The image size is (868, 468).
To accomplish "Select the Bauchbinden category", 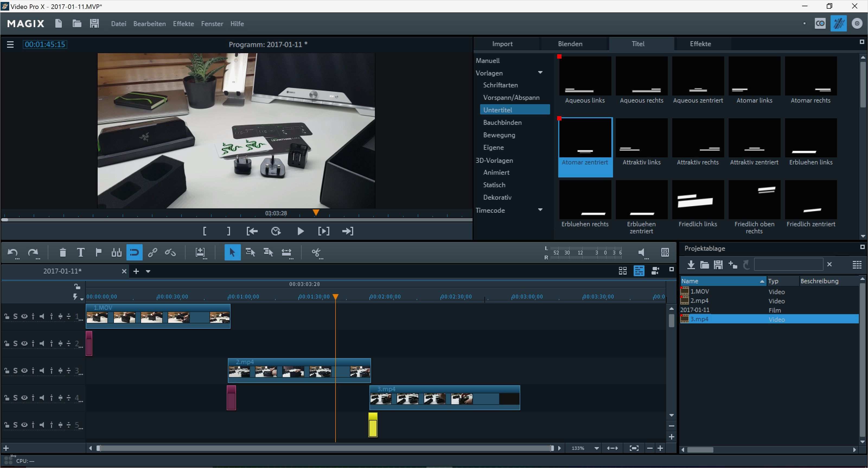I will pos(502,122).
